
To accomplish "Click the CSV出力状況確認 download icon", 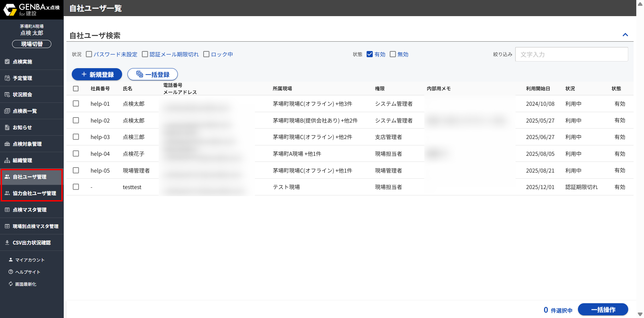I will 7,242.
